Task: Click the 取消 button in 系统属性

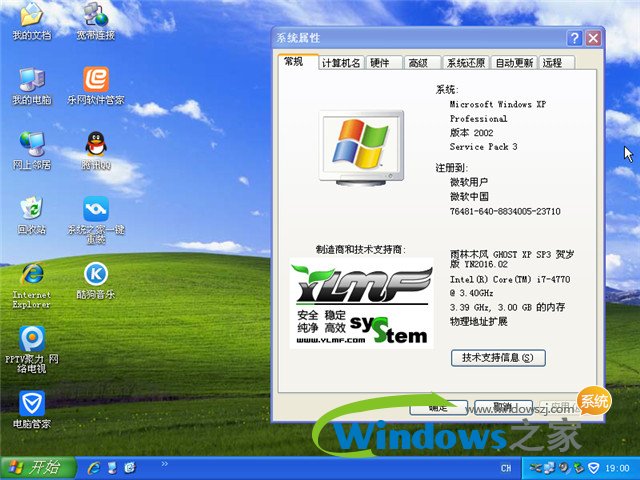Action: [503, 407]
